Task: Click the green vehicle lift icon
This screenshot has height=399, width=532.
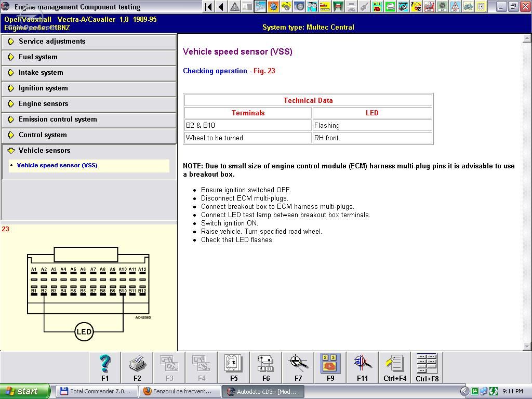Action: click(x=338, y=6)
